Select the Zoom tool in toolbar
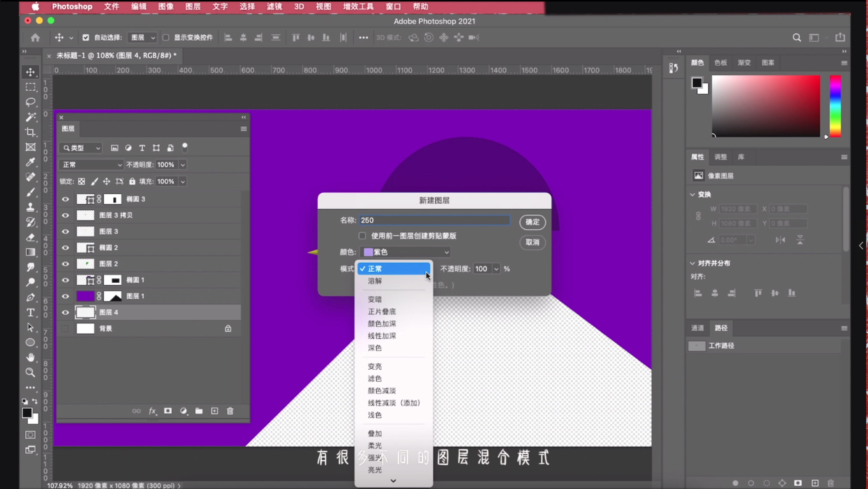This screenshot has height=489, width=868. click(30, 372)
